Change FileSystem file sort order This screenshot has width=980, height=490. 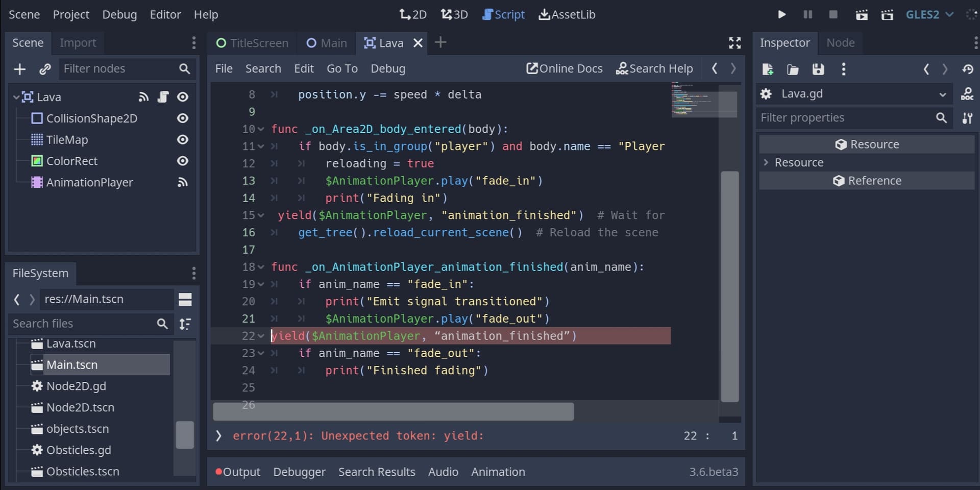(x=185, y=324)
